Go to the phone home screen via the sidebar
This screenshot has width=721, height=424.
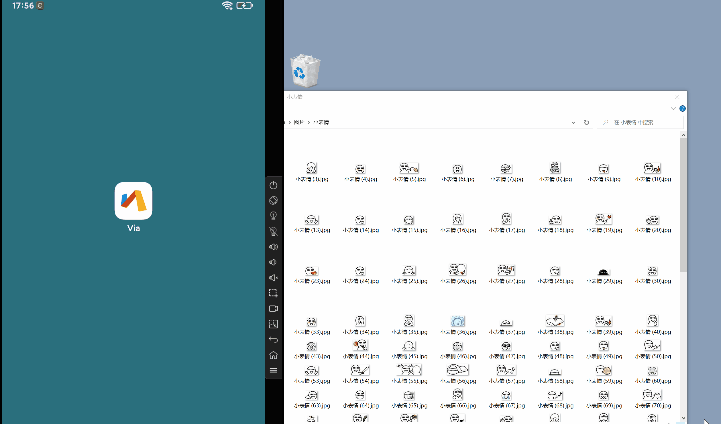coord(273,355)
